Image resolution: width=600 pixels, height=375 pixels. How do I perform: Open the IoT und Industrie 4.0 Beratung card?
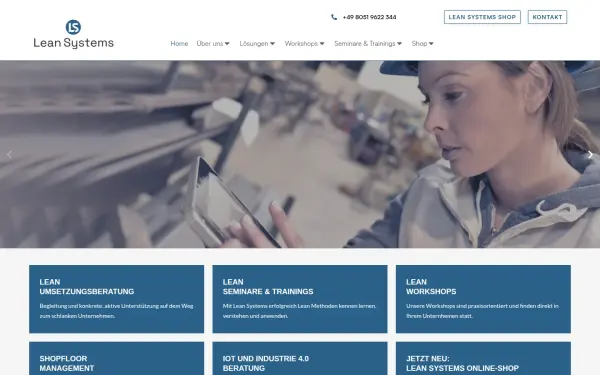(x=300, y=359)
